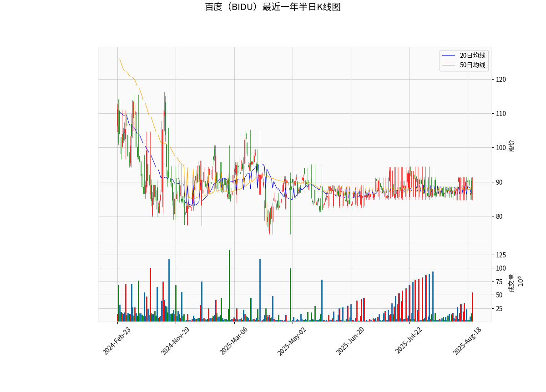Click the blue line sample in legend
This screenshot has width=546, height=392.
click(x=449, y=56)
